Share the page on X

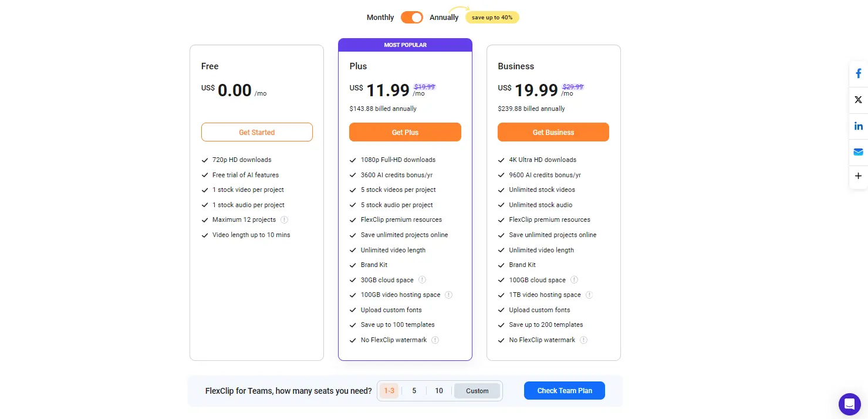pos(858,99)
